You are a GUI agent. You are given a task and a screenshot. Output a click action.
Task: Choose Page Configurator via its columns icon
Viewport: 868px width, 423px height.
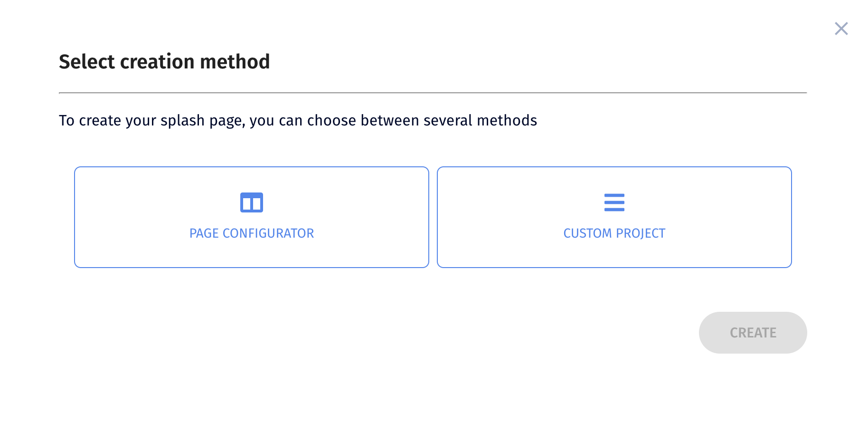click(252, 202)
